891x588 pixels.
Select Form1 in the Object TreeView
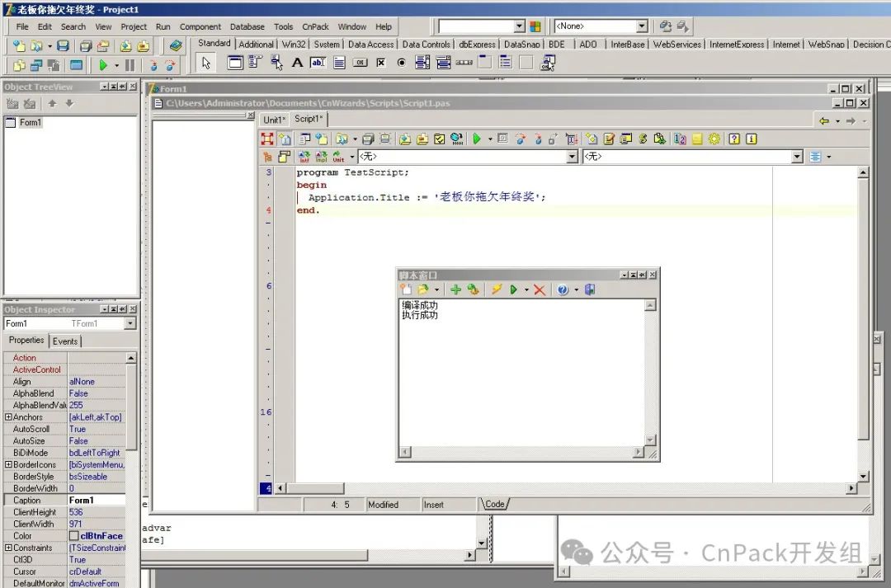(29, 121)
